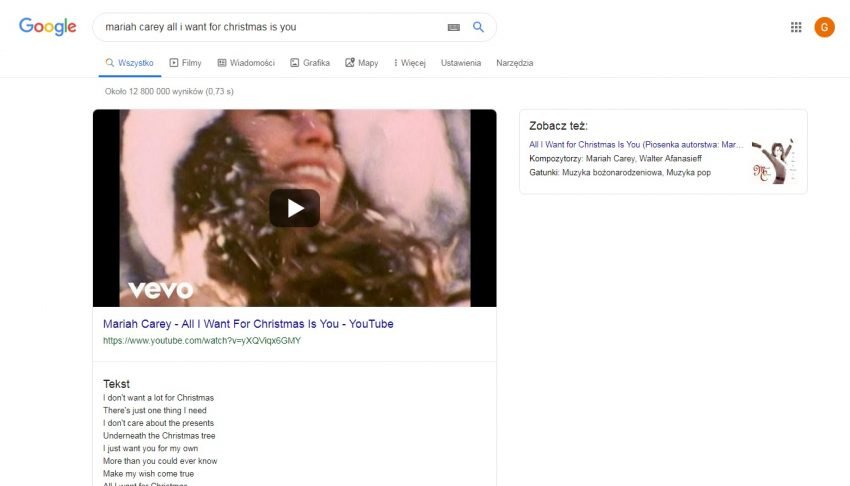850x486 pixels.
Task: Play the Mariah Carey video
Action: point(294,208)
